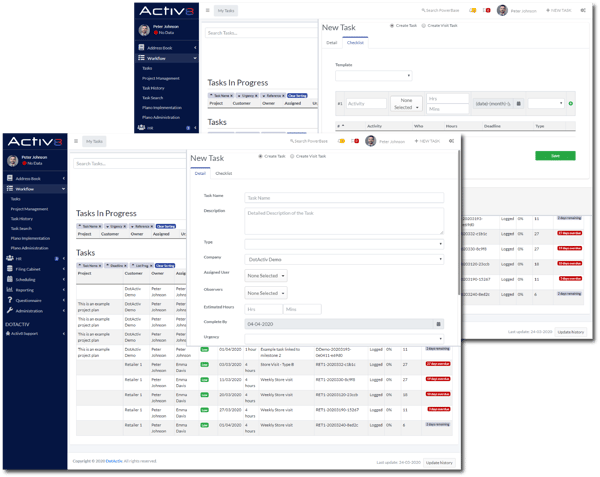
Task: Collapse Workflow chevron in front window sidebar
Action: (63, 189)
